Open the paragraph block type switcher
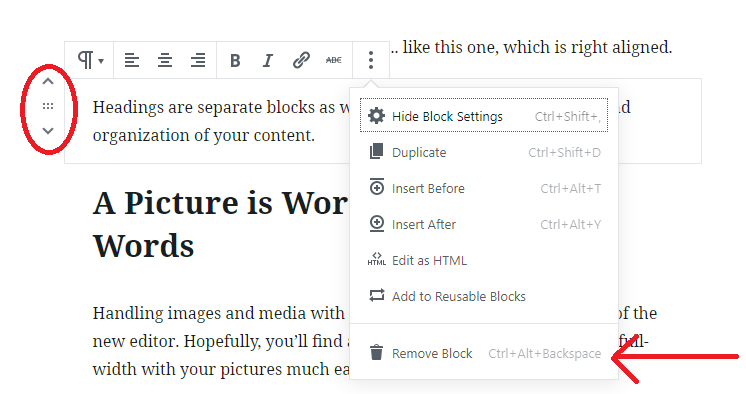The width and height of the screenshot is (746, 394). [90, 60]
